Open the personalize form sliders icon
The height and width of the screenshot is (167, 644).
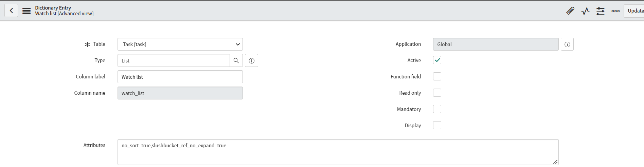(601, 11)
